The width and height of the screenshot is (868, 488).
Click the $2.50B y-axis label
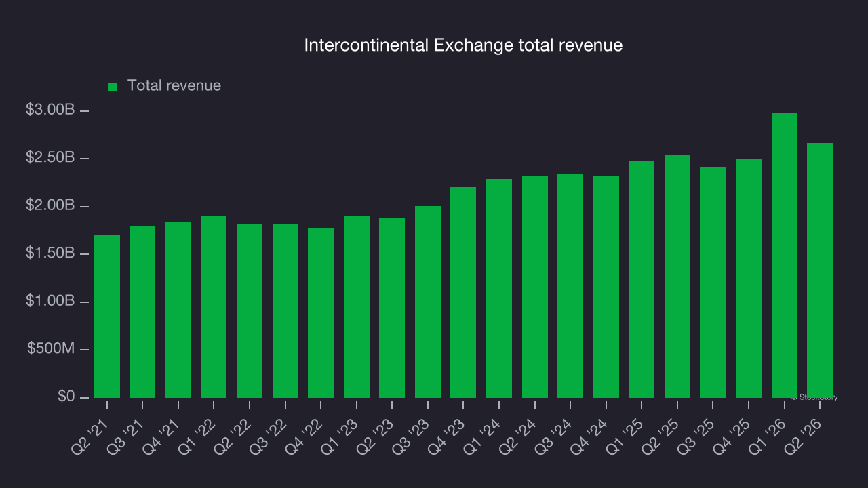tap(50, 157)
